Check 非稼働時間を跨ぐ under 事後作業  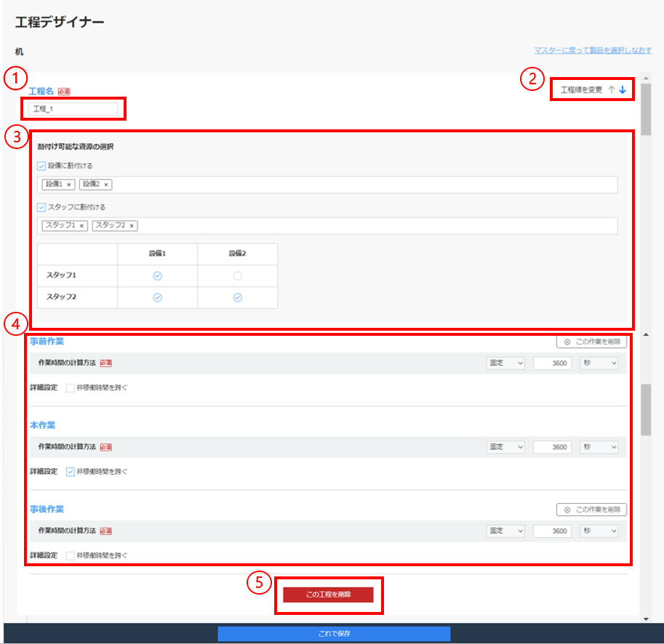click(x=71, y=555)
